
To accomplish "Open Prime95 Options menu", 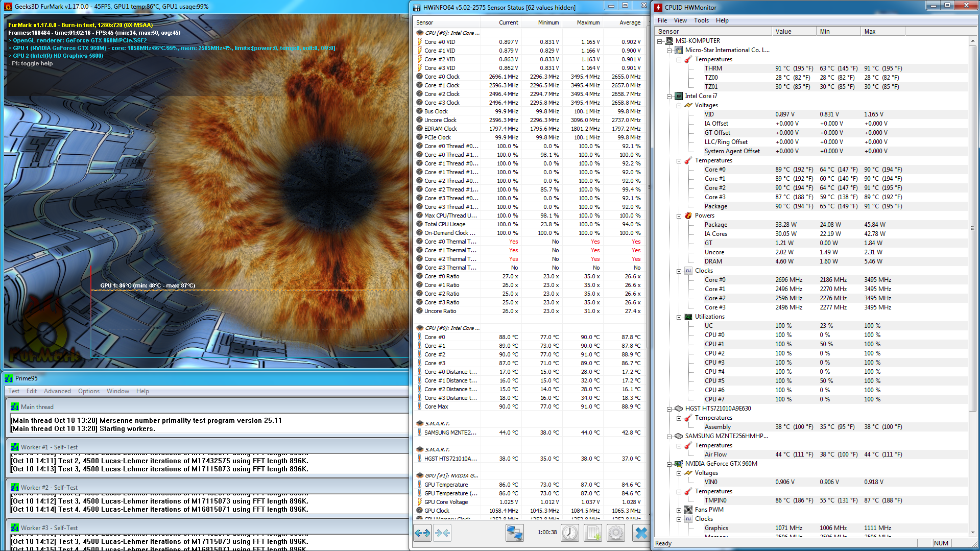I will 89,391.
